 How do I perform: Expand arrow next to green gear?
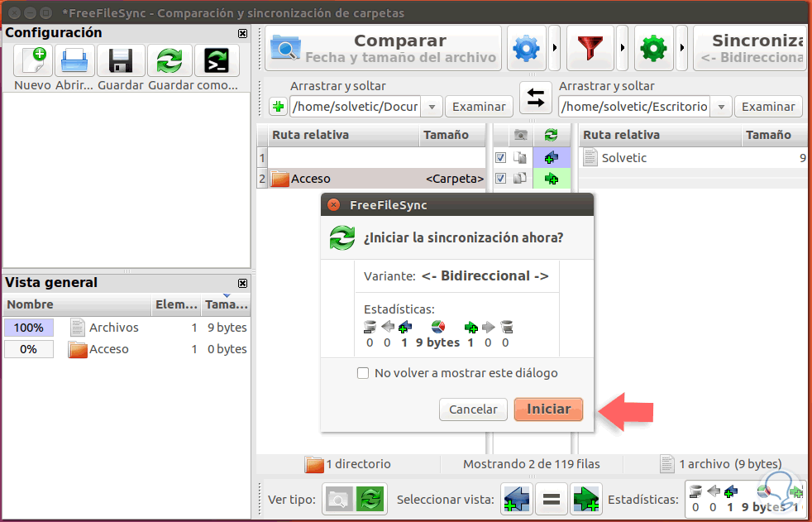tap(682, 48)
